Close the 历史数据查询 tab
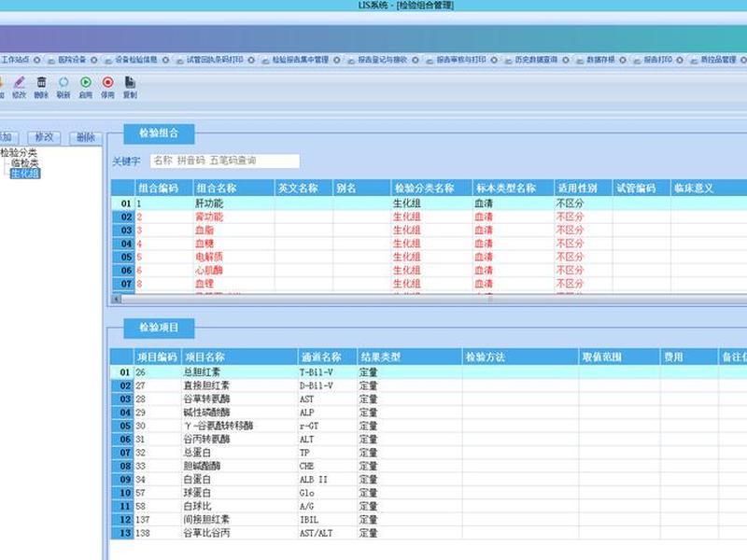 (x=566, y=60)
